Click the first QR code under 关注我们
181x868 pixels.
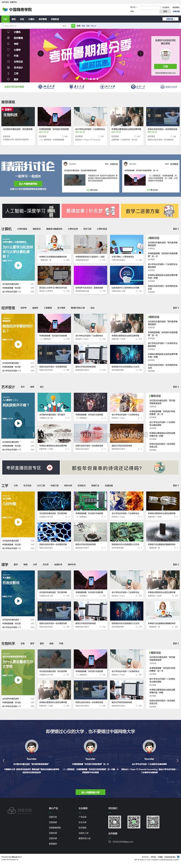[115, 822]
